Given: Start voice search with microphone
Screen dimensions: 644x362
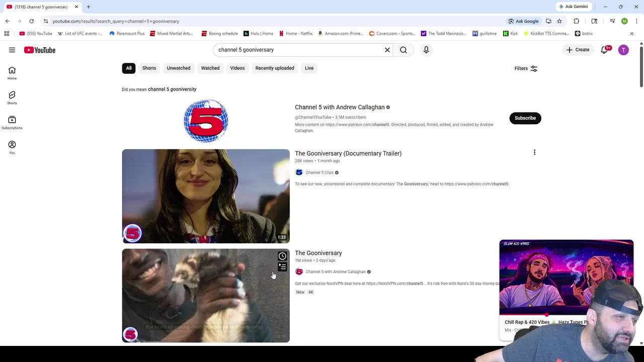Looking at the screenshot, I should (426, 50).
